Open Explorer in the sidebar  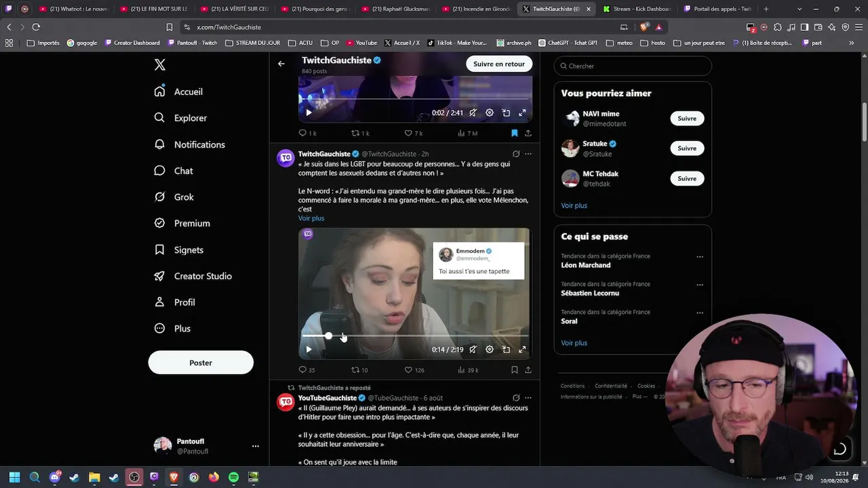pos(181,118)
